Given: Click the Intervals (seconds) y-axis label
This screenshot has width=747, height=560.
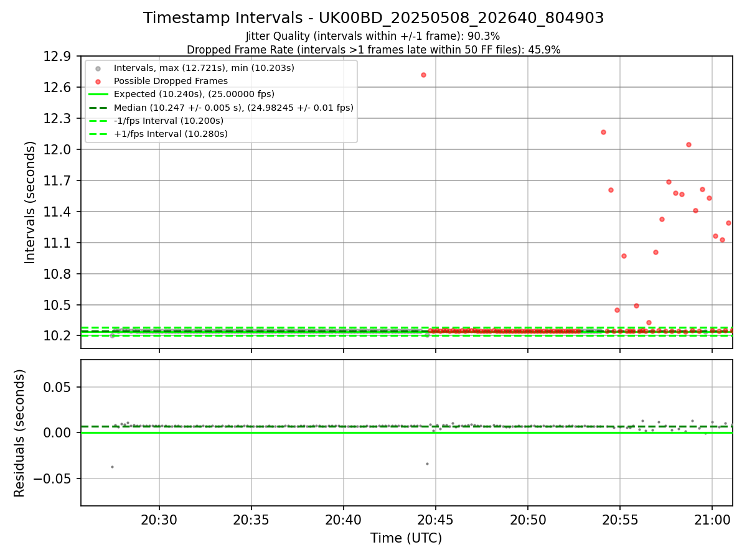Looking at the screenshot, I should pos(31,202).
